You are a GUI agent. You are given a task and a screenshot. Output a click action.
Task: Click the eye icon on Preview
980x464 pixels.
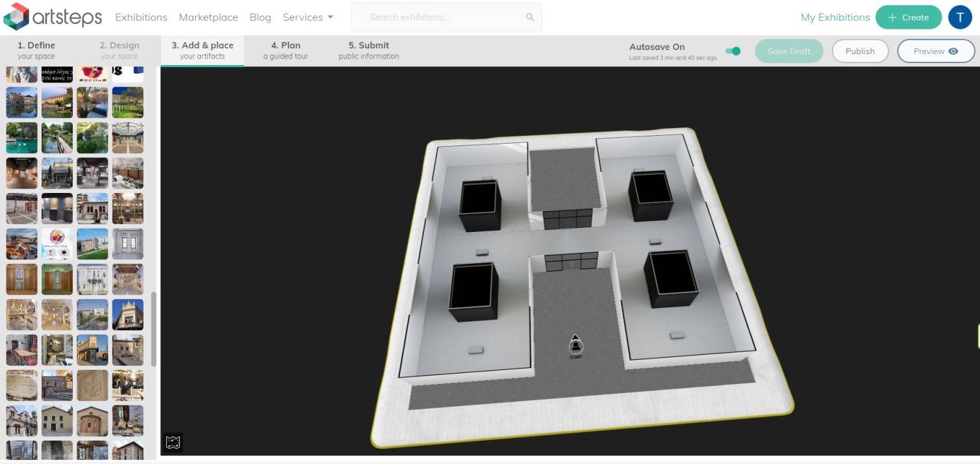pos(953,51)
